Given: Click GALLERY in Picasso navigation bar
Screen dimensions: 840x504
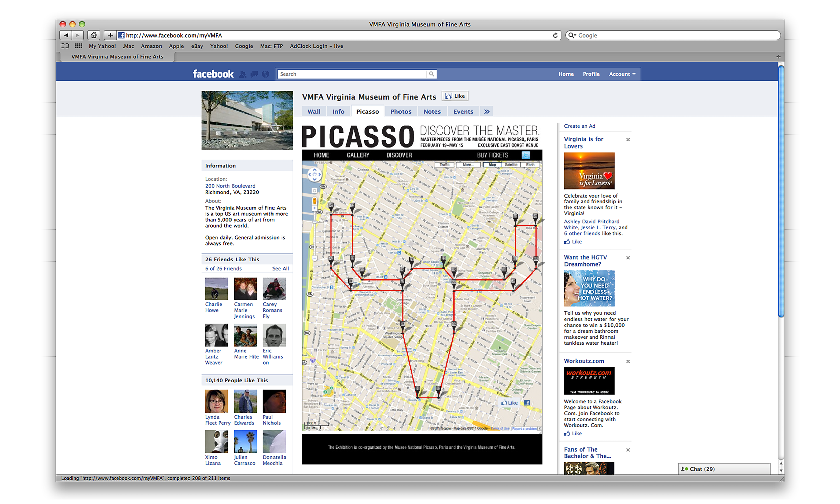Looking at the screenshot, I should pos(358,155).
